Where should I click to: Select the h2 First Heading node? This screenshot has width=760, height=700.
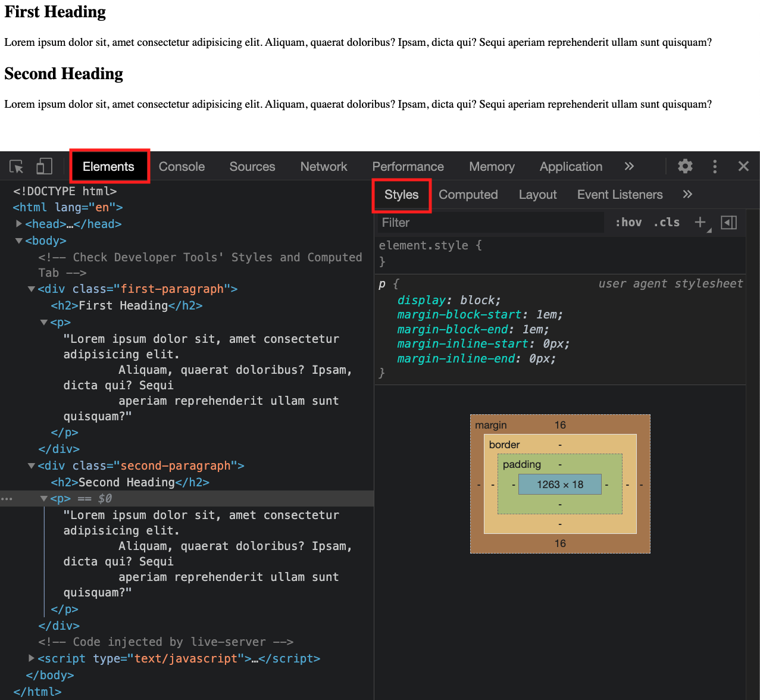tap(127, 305)
